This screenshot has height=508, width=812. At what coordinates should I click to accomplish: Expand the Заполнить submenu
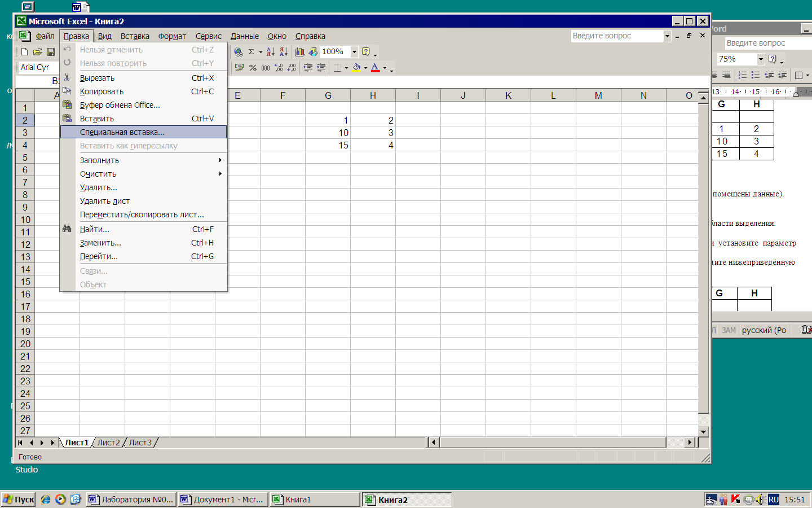coord(143,160)
